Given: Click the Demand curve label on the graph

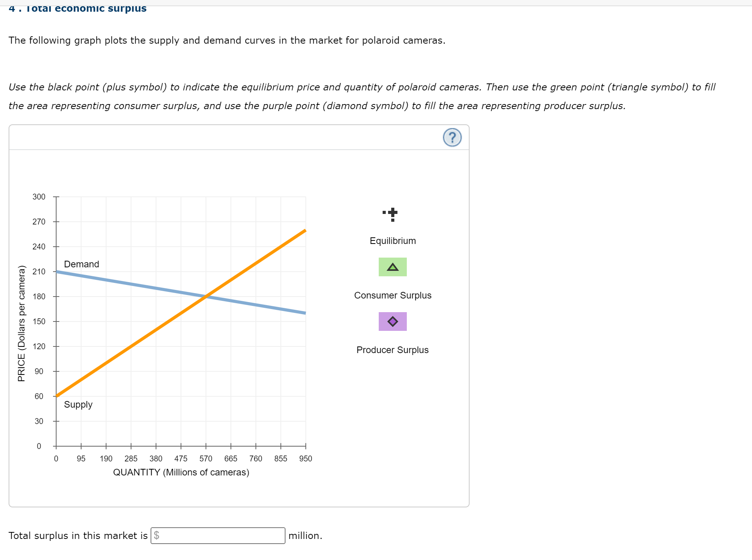Looking at the screenshot, I should pyautogui.click(x=82, y=264).
